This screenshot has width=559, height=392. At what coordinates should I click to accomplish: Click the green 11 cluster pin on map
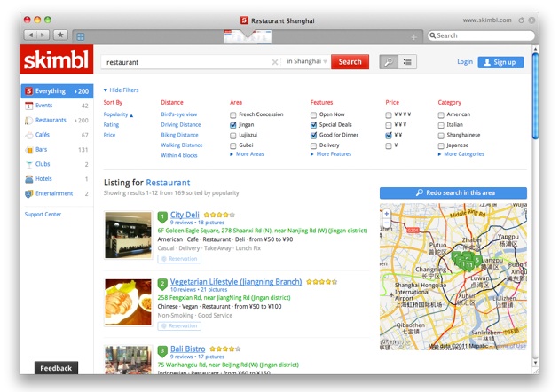[469, 264]
